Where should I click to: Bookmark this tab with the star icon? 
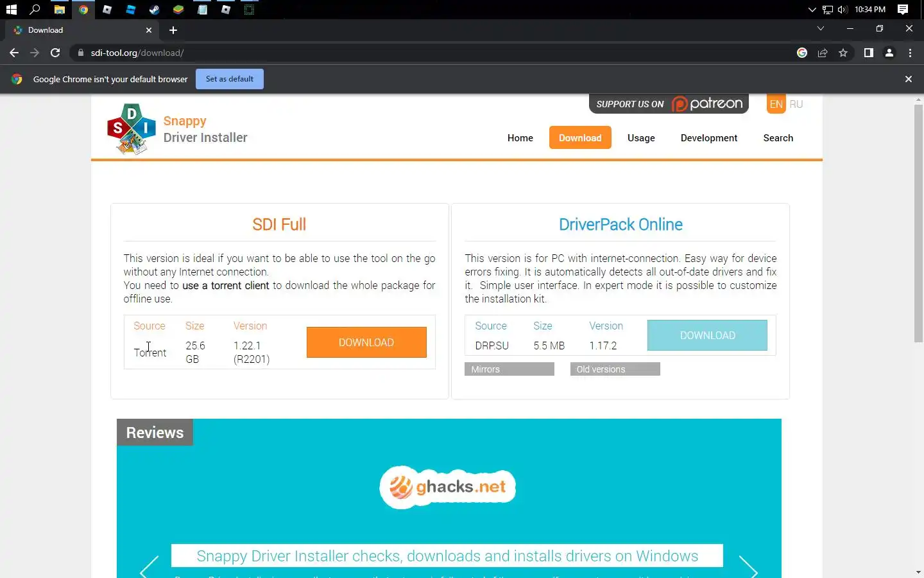tap(843, 53)
